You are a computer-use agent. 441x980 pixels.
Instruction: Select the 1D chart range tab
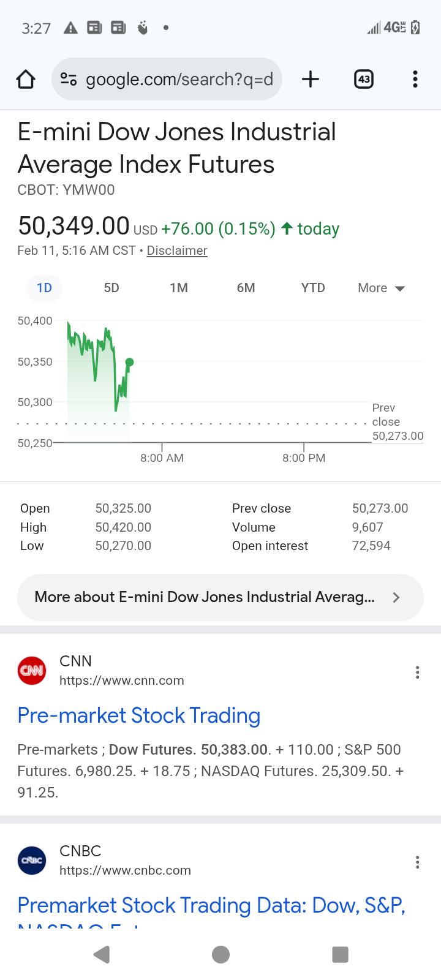point(44,288)
